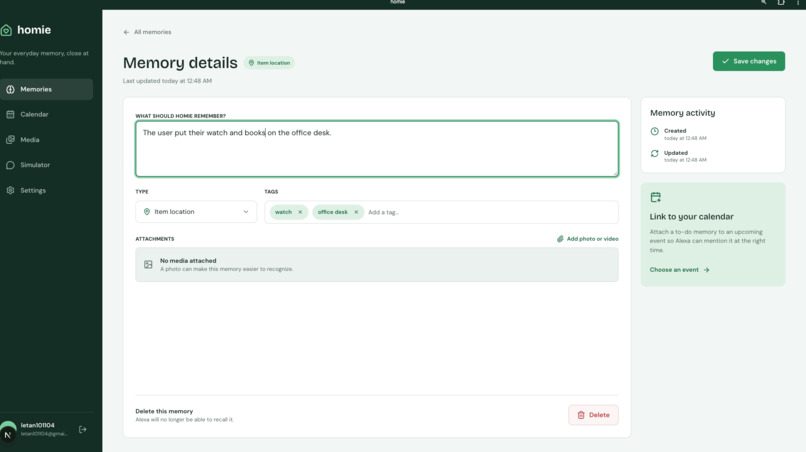
Task: Click the No media attached text
Action: 188,261
